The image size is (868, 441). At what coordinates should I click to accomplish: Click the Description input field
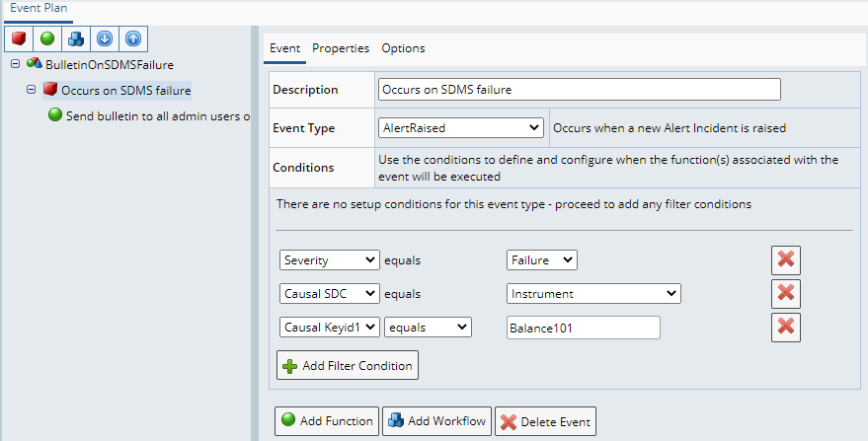[580, 90]
